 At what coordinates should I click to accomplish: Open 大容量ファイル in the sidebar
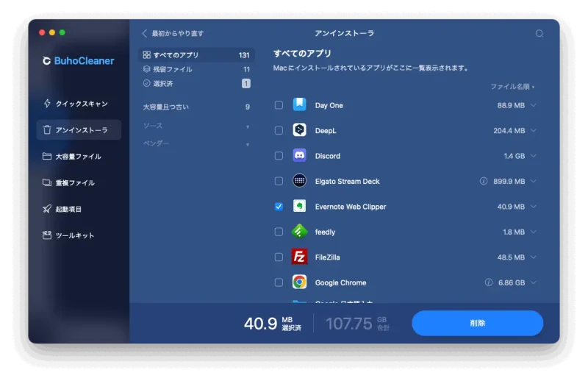(79, 156)
